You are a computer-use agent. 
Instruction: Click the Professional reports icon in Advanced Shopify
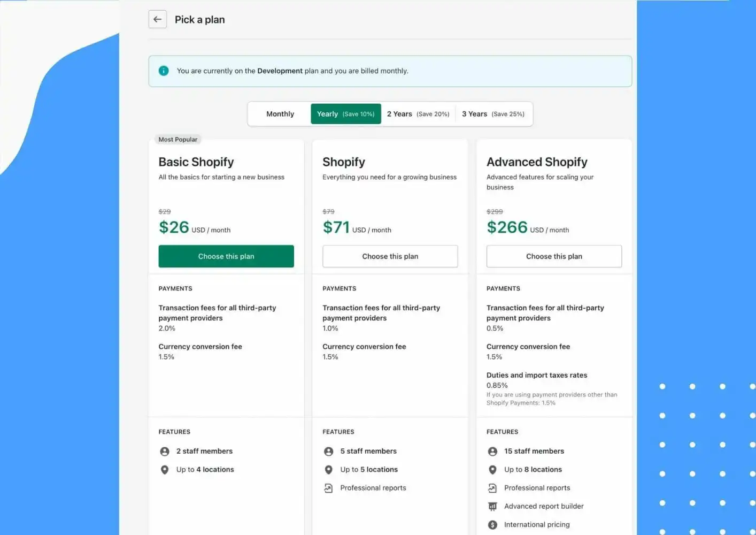tap(492, 488)
